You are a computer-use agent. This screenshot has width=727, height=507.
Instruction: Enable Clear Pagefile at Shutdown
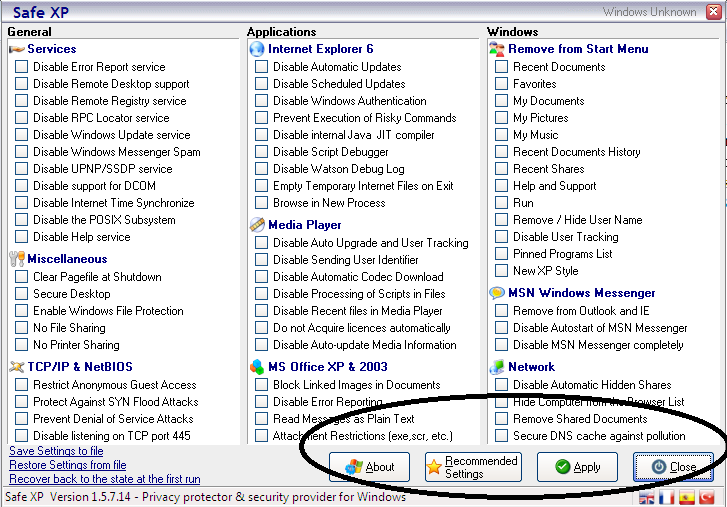tap(21, 277)
